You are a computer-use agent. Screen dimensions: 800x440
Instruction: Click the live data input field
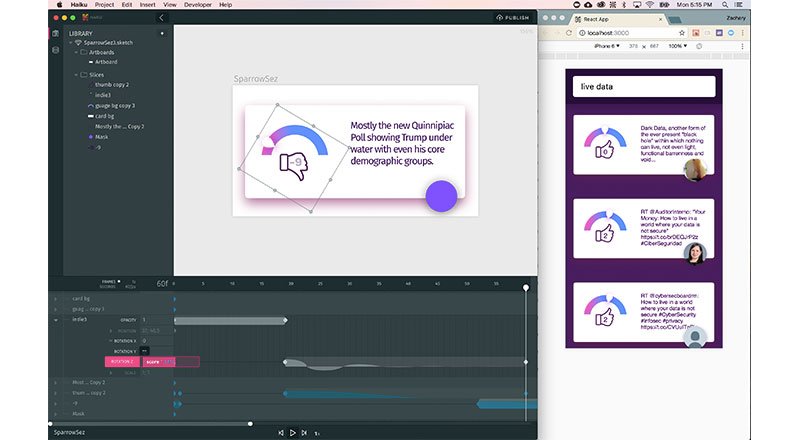(x=646, y=87)
